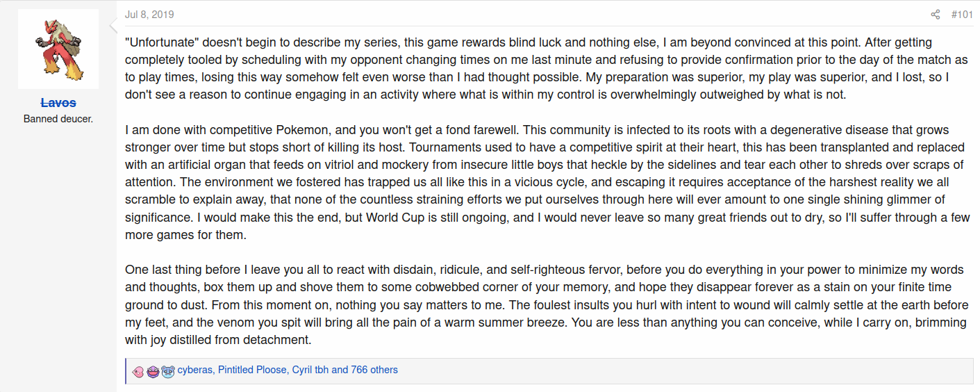Click the purple accent edge of the reactions bar

point(126,370)
